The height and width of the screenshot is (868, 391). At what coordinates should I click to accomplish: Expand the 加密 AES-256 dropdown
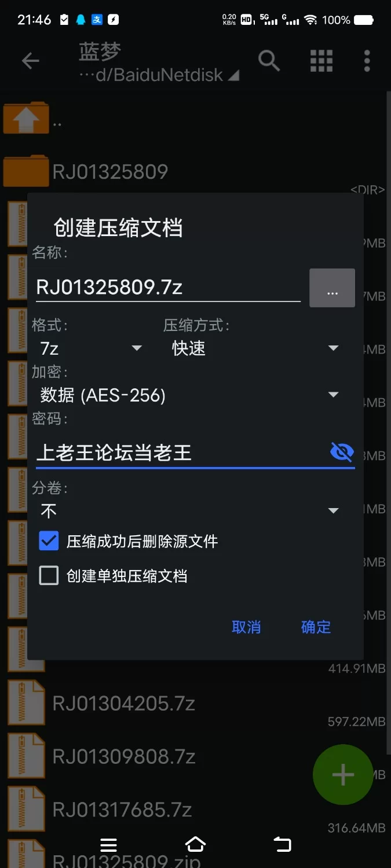coord(189,395)
